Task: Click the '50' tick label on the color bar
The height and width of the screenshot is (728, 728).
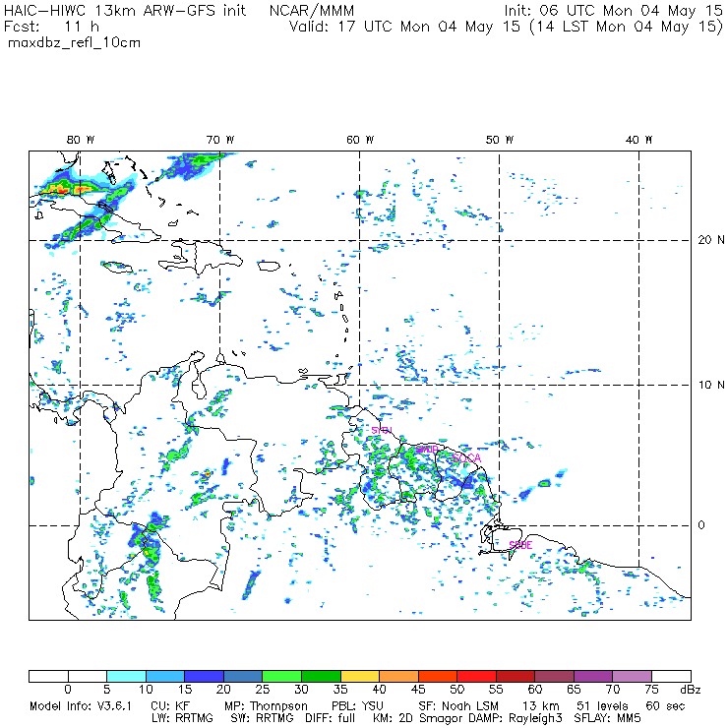Action: (x=457, y=690)
